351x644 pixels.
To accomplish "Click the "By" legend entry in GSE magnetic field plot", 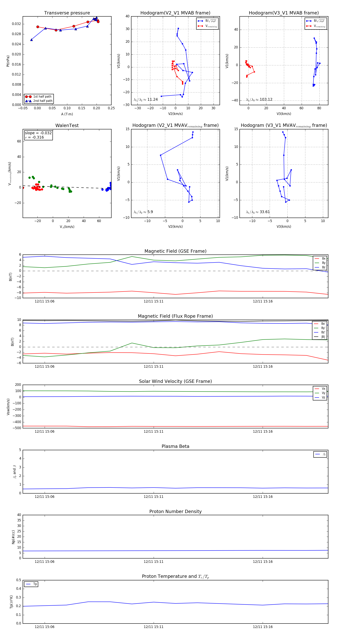I will (x=320, y=263).
